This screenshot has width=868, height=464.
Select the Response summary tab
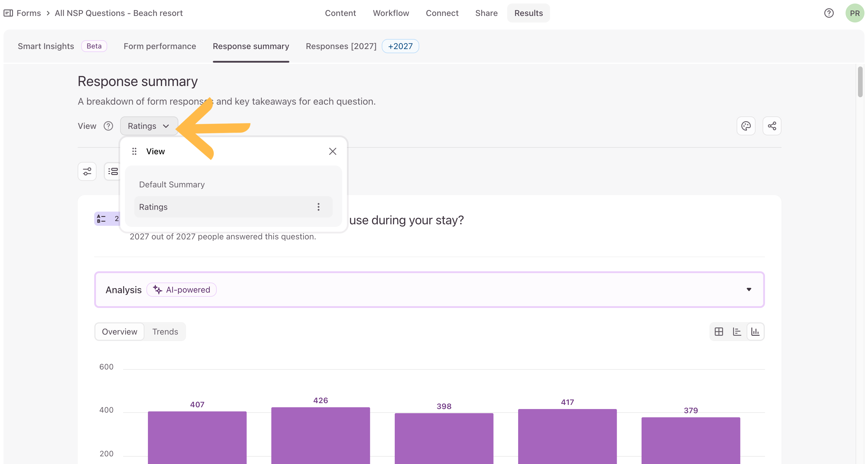(251, 46)
